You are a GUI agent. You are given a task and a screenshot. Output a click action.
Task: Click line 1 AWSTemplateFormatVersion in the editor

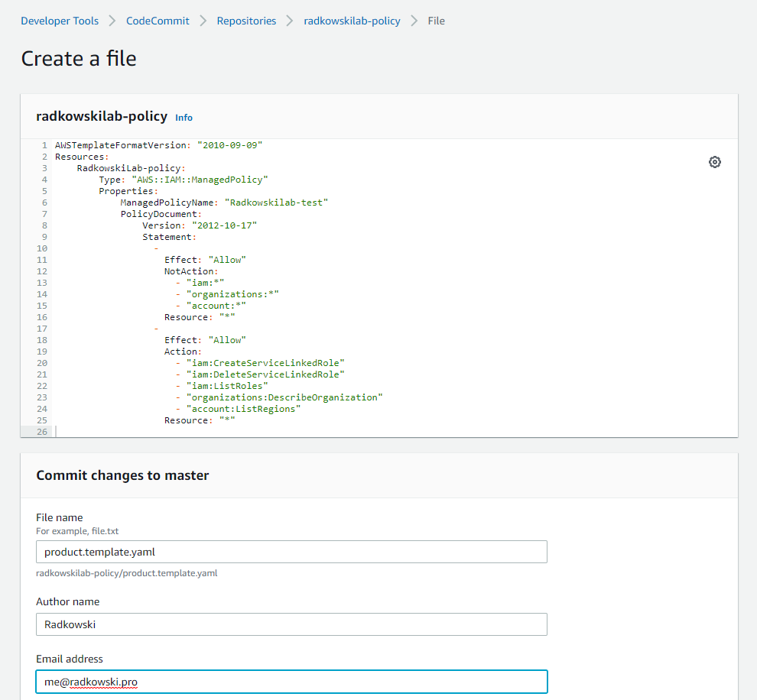[x=158, y=145]
